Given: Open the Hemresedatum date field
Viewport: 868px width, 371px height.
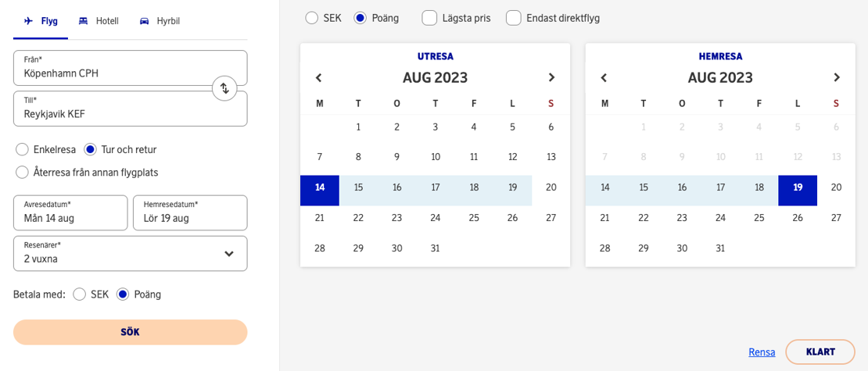Looking at the screenshot, I should pos(190,212).
